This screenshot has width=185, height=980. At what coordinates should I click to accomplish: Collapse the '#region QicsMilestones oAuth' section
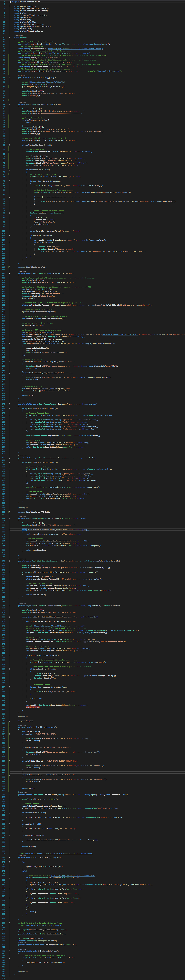[x=9, y=267]
